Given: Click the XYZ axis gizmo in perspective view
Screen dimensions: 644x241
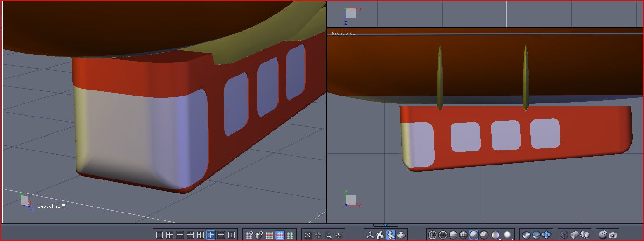Looking at the screenshot, I should [x=26, y=200].
